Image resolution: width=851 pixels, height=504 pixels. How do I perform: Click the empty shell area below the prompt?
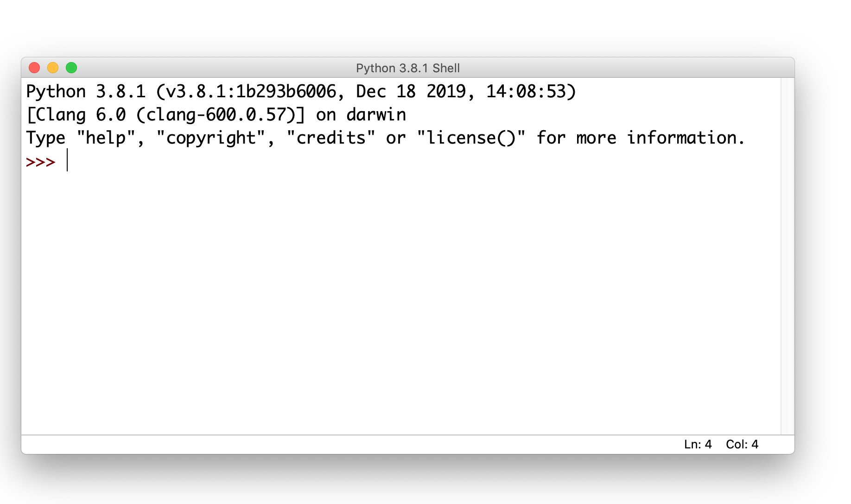(401, 301)
